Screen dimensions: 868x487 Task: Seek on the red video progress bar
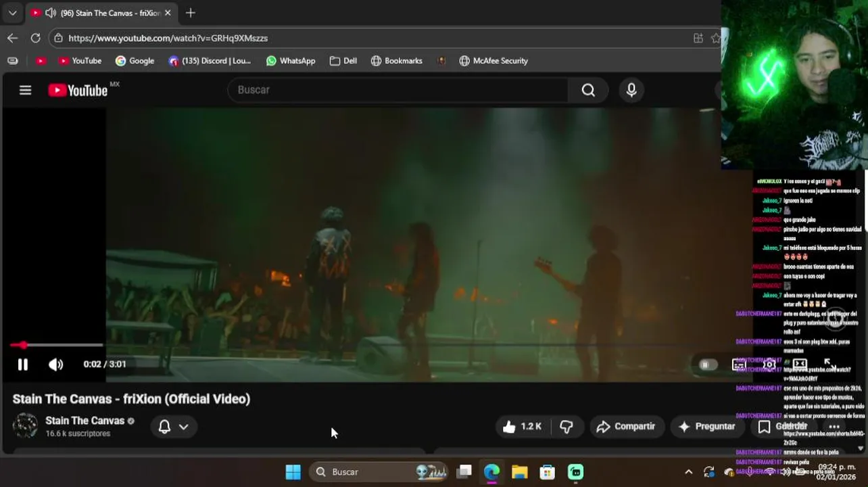click(55, 345)
